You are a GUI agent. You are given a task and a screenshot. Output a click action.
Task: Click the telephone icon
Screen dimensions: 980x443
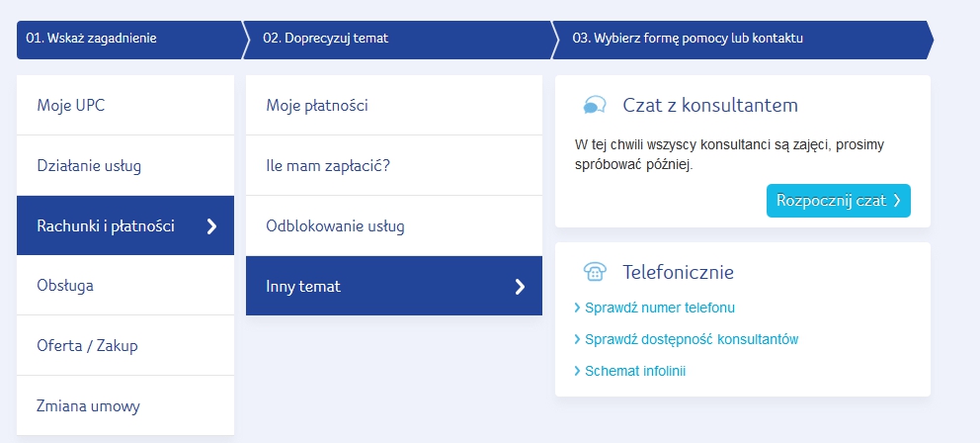(x=595, y=272)
